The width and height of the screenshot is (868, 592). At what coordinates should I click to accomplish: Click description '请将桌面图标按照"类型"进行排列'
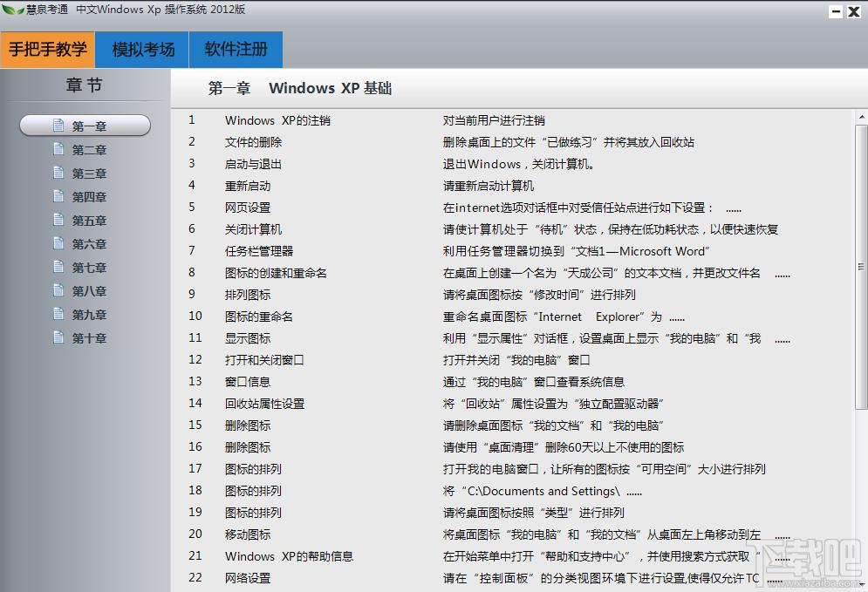[x=534, y=513]
